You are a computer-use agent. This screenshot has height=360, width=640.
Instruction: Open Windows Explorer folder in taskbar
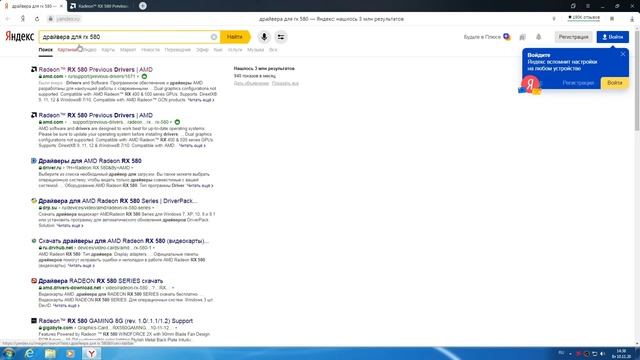pos(50,353)
